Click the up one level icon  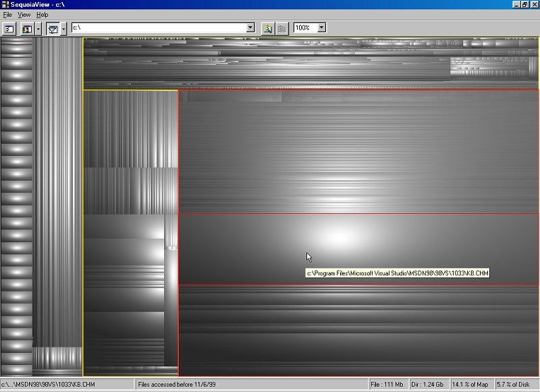281,28
